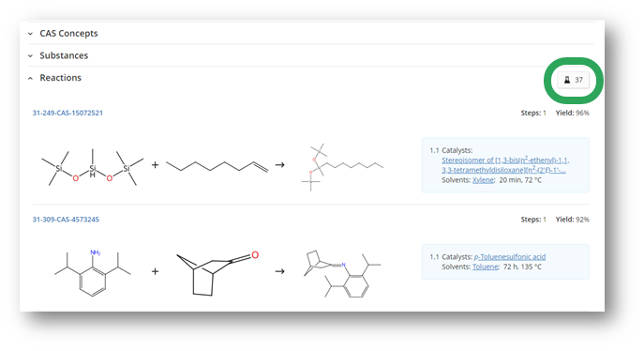This screenshot has width=644, height=351.
Task: Select the trisiloxane reactant structure
Action: [x=93, y=167]
